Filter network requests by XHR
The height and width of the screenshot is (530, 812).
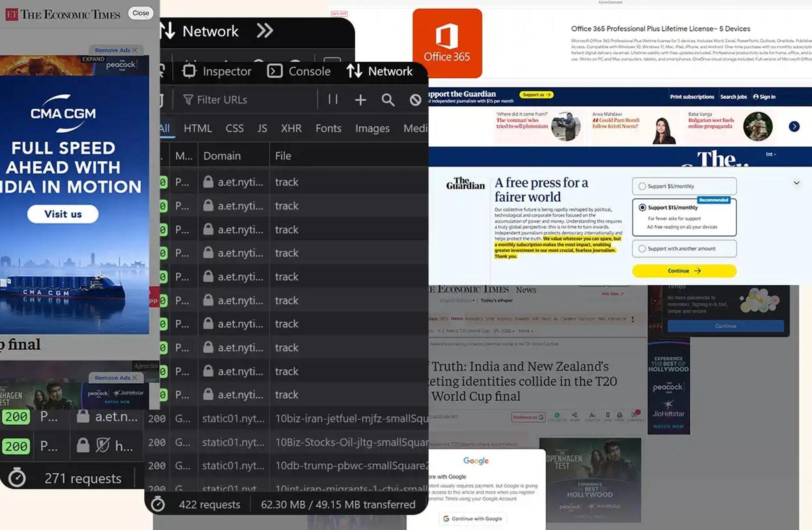pyautogui.click(x=291, y=128)
